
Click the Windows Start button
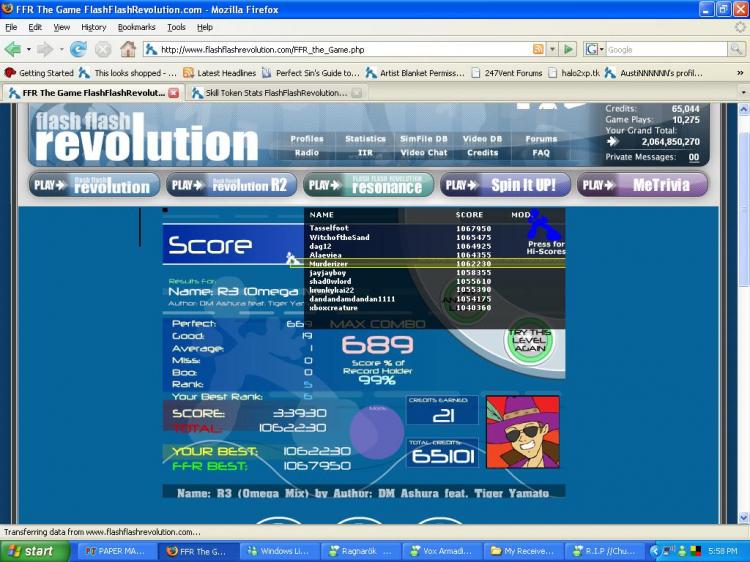pos(29,551)
